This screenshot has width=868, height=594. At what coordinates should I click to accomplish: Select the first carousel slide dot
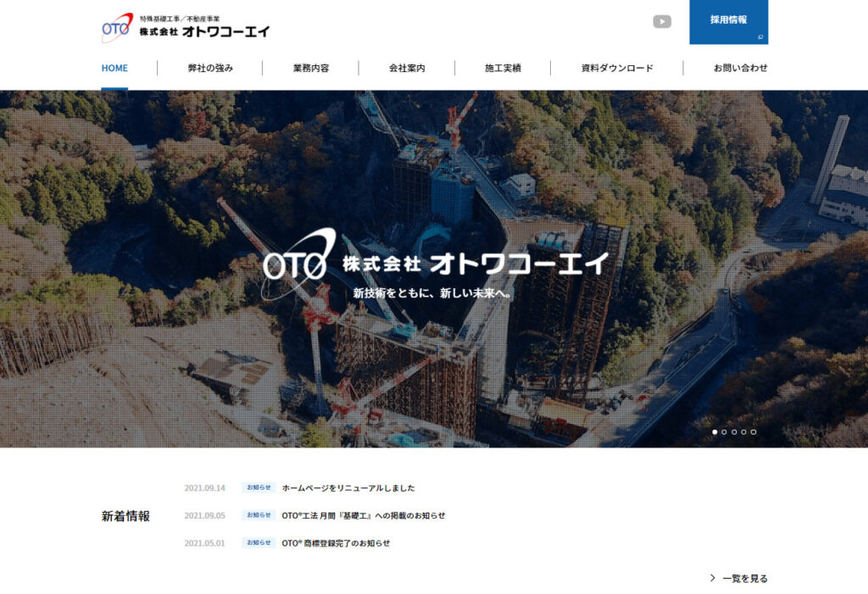[715, 432]
